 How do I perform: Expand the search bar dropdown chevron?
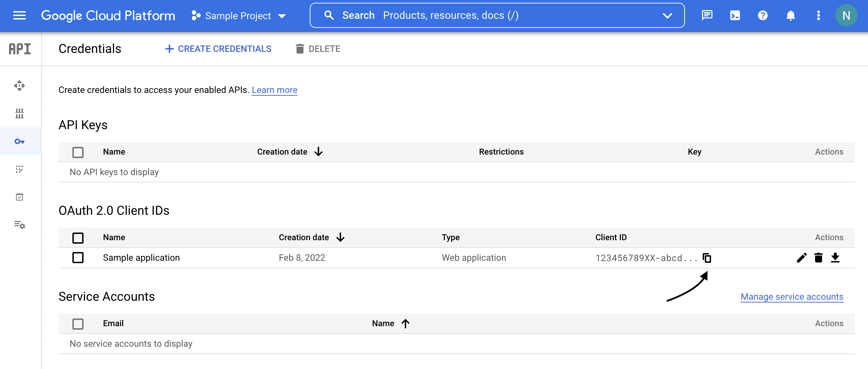tap(667, 16)
